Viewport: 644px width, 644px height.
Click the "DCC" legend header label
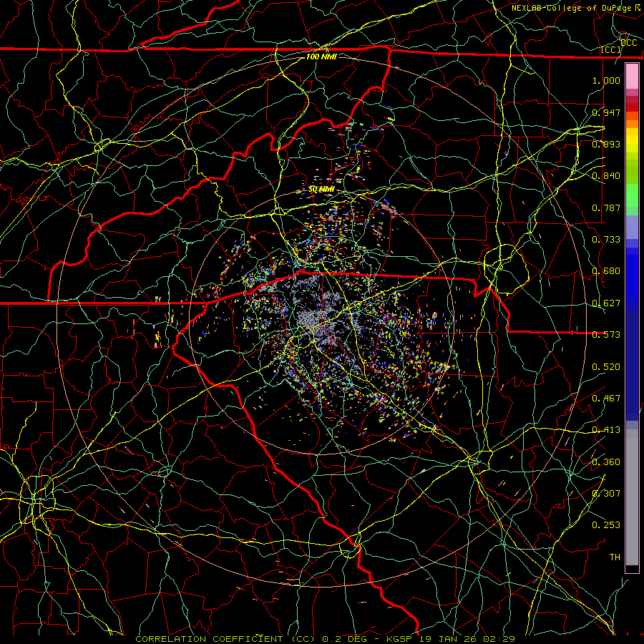[628, 43]
